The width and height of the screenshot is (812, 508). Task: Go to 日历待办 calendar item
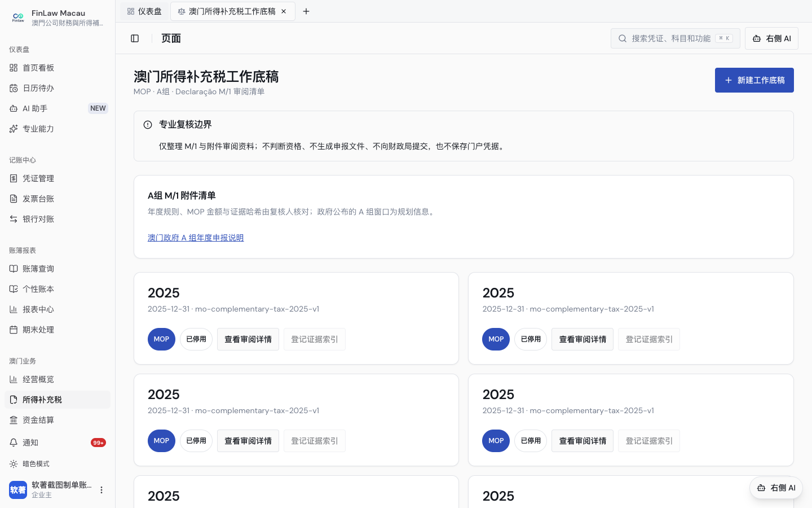coord(58,88)
